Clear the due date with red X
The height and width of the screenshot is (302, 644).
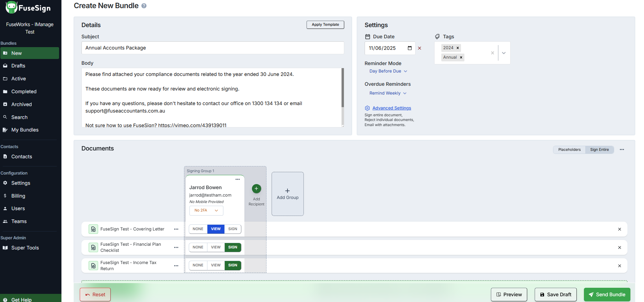[x=420, y=48]
